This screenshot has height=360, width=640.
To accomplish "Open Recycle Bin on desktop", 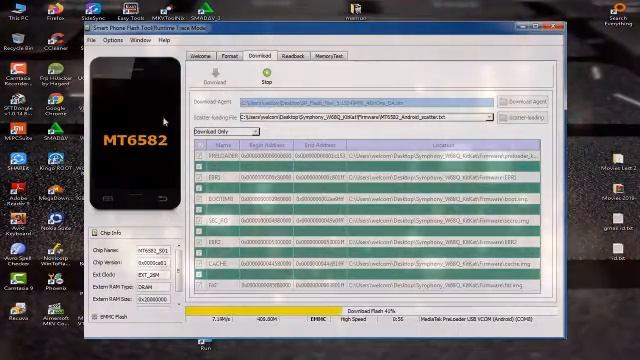I will tap(18, 42).
